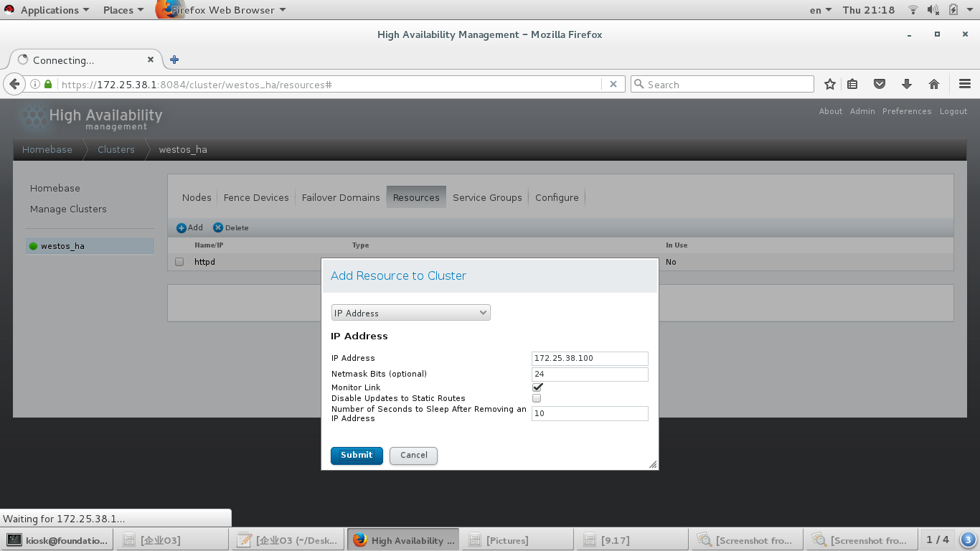Open the IP Address resource type dropdown
This screenshot has width=980, height=551.
tap(410, 313)
